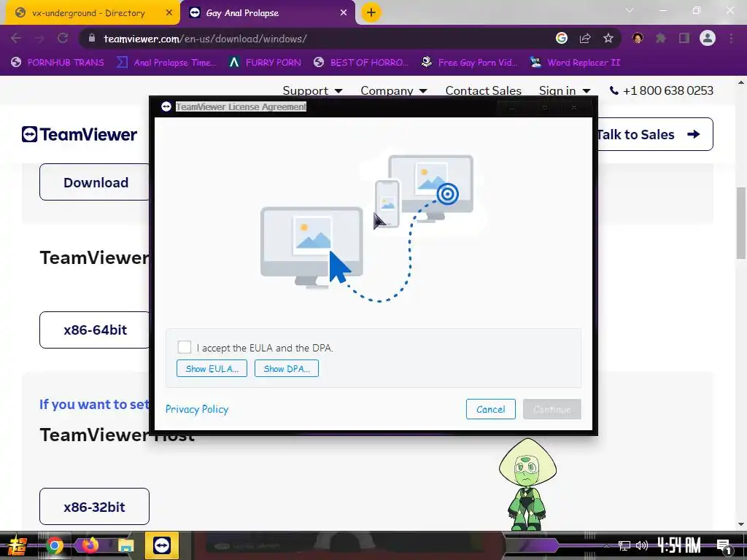The width and height of the screenshot is (747, 560).
Task: Close the active TeamViewer tab
Action: point(344,13)
